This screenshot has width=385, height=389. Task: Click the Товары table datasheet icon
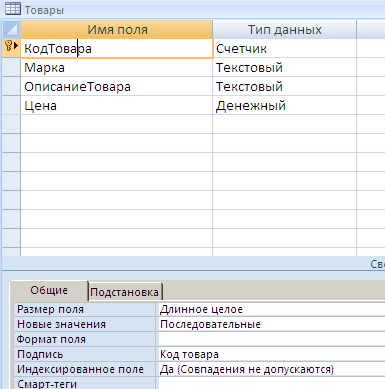point(13,9)
